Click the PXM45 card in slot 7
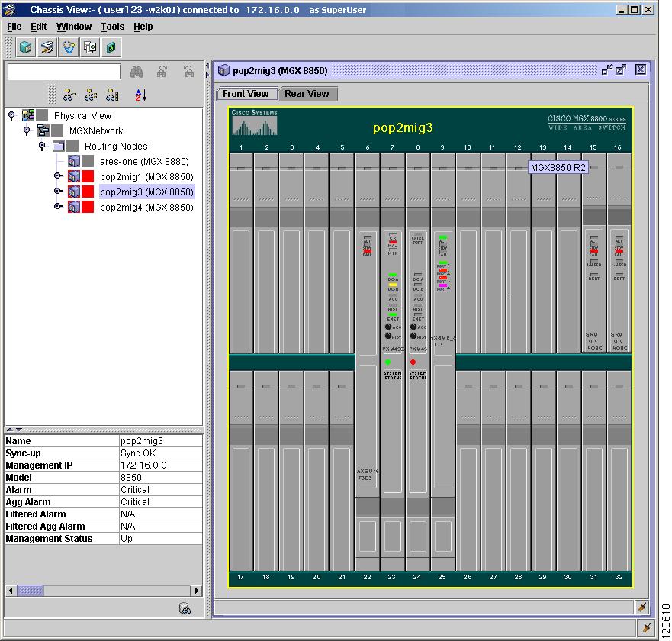The image size is (672, 641). point(393,362)
